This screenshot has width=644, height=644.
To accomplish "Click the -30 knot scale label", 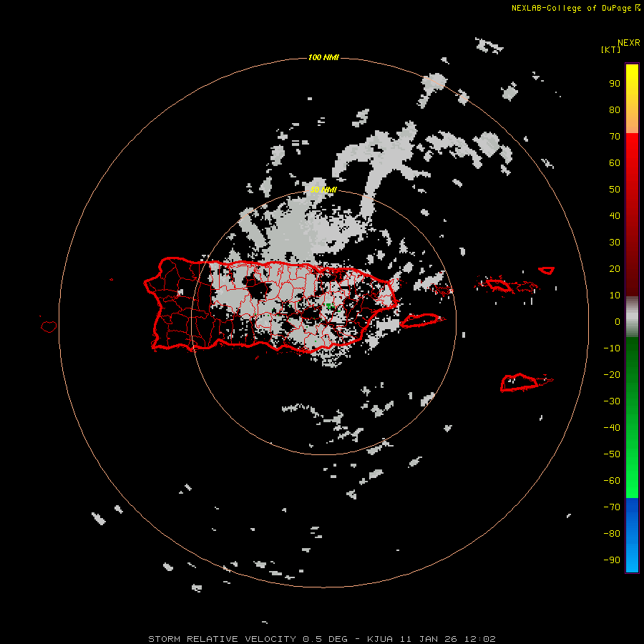I will pos(612,401).
